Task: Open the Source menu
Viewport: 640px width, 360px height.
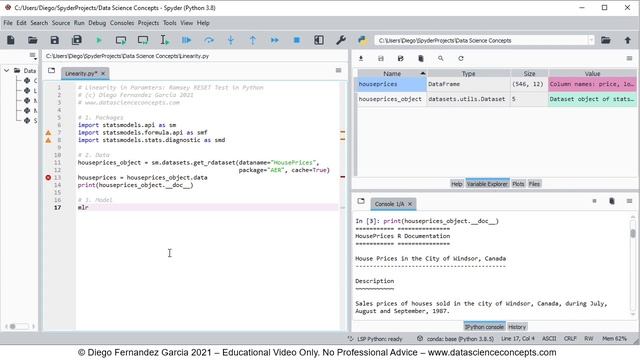Action: point(61,23)
